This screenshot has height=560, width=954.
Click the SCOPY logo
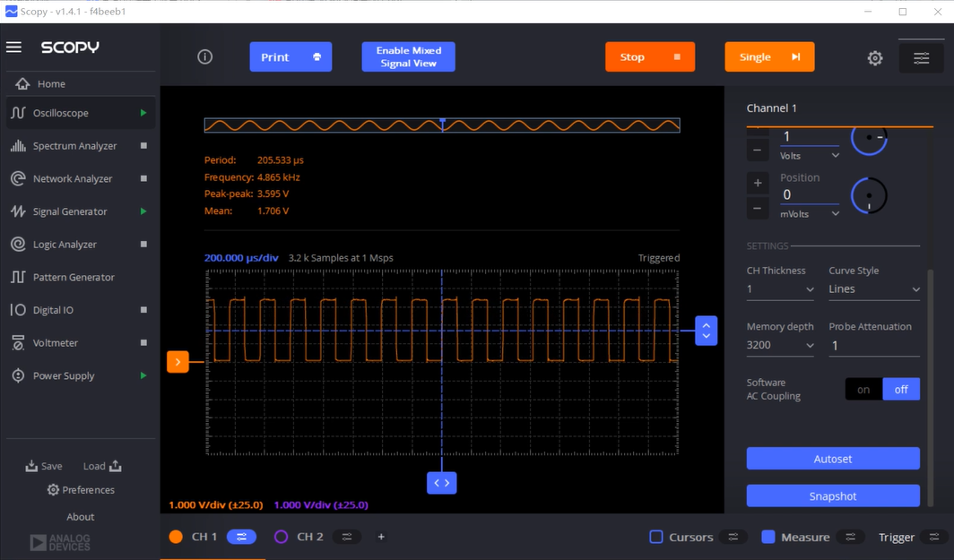70,47
